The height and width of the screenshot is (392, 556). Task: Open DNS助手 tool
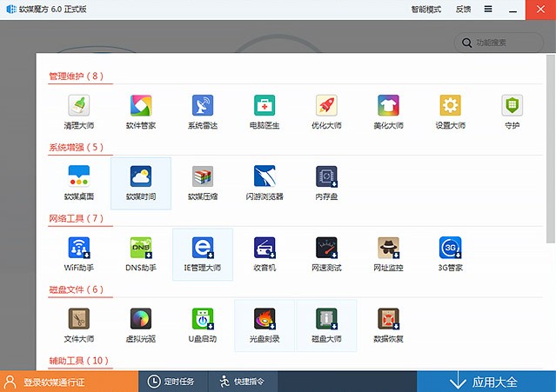click(141, 254)
